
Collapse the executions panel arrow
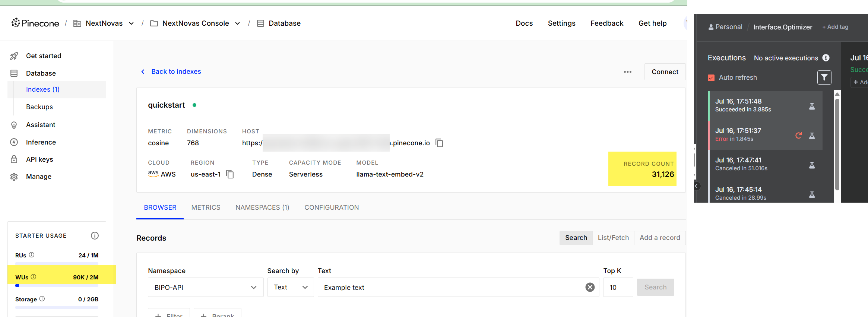coord(697,186)
